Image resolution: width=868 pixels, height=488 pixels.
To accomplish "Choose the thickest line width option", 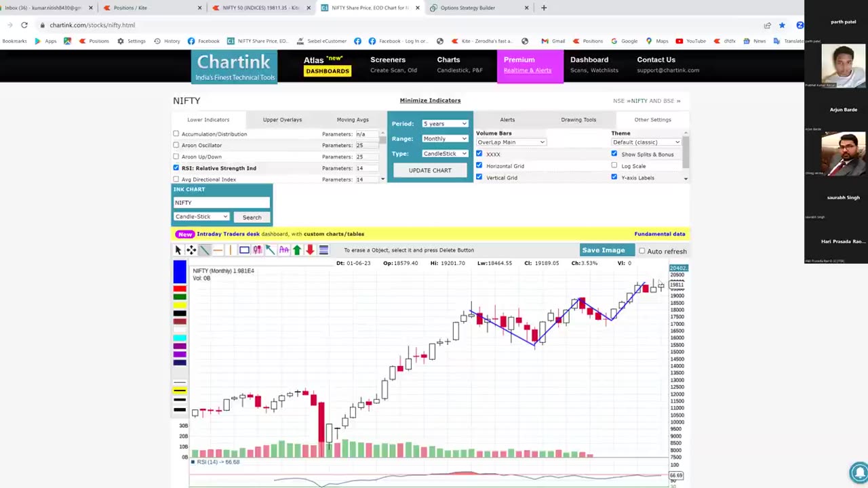I will (179, 409).
